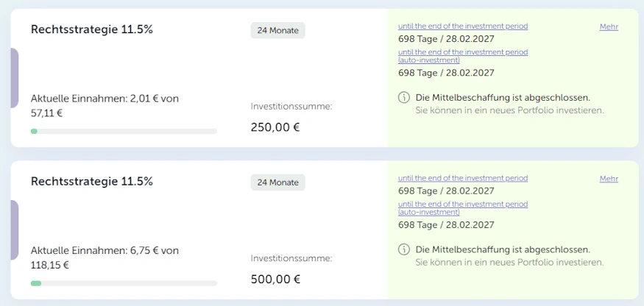This screenshot has width=644, height=306.
Task: Select the 24 Monate badge in the 250,00 € card
Action: (277, 30)
